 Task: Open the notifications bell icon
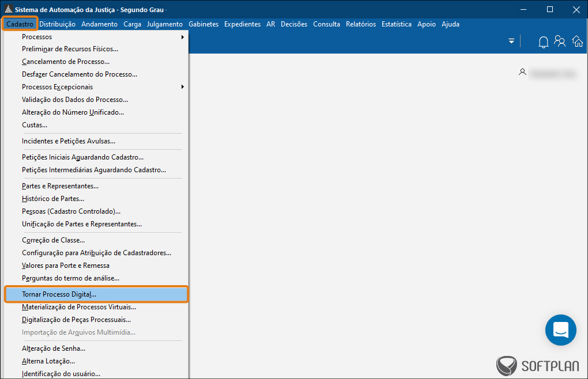point(543,41)
